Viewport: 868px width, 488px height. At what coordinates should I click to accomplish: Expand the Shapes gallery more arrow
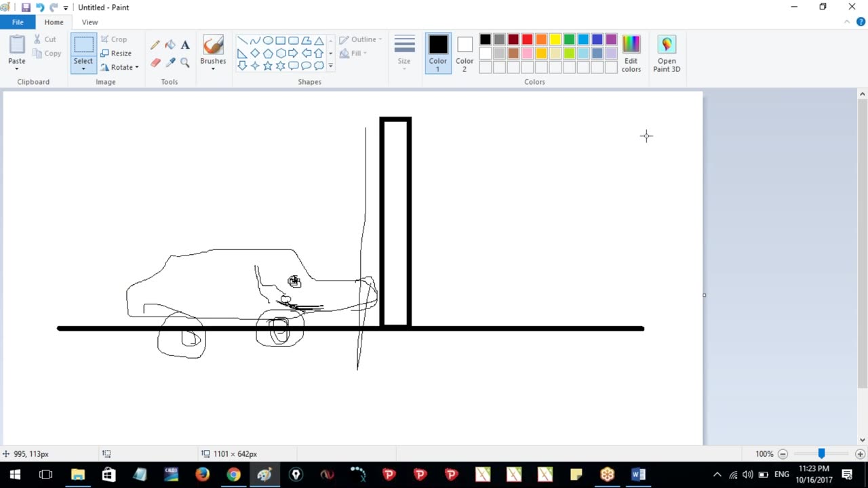[330, 66]
